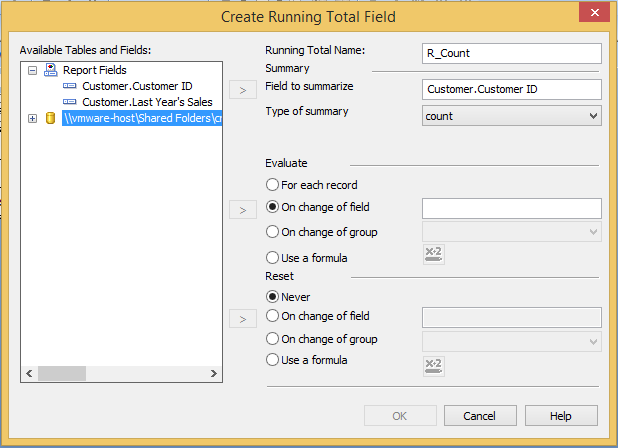Click the Customer.Last Year's Sales field icon

click(x=69, y=102)
